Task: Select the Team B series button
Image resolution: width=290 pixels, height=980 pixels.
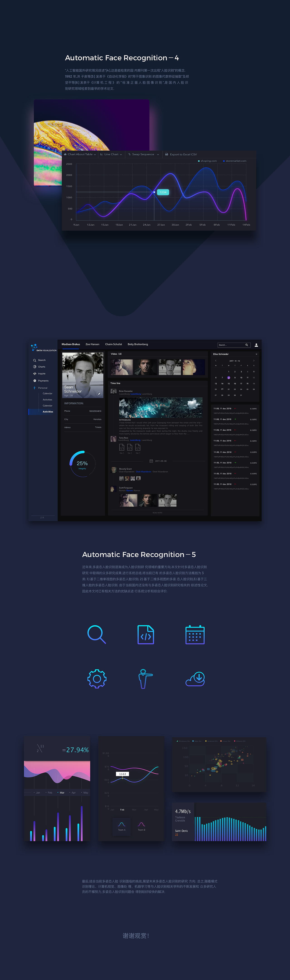Action: [141, 826]
